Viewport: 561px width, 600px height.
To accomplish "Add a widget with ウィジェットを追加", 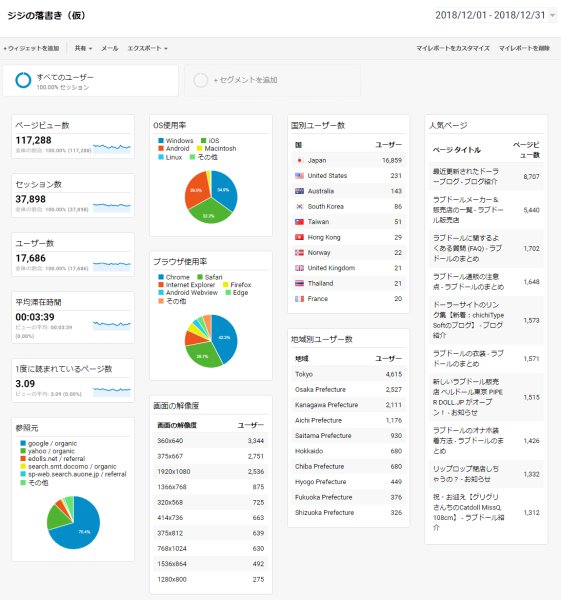I will (x=31, y=48).
